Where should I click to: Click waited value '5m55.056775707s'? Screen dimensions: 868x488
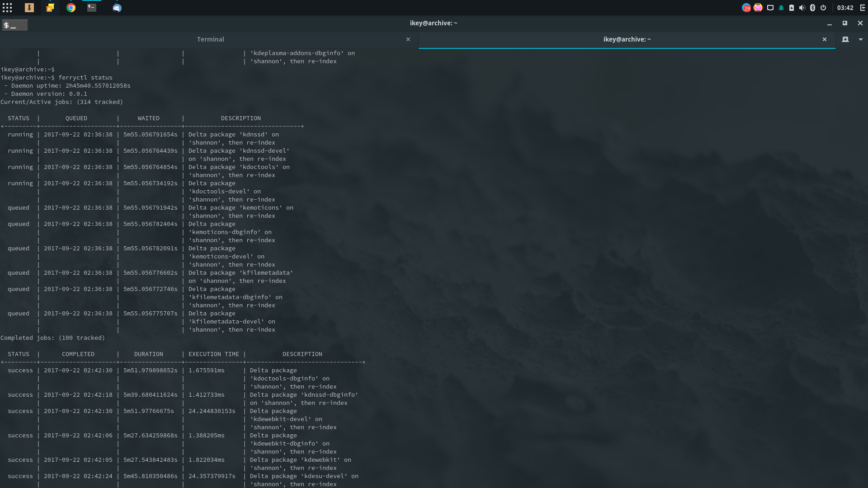click(151, 314)
